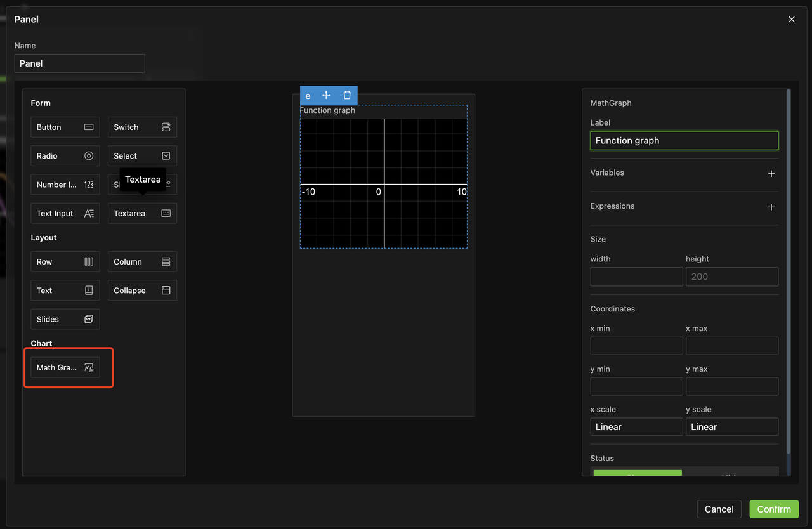Toggle the green Status option

637,473
